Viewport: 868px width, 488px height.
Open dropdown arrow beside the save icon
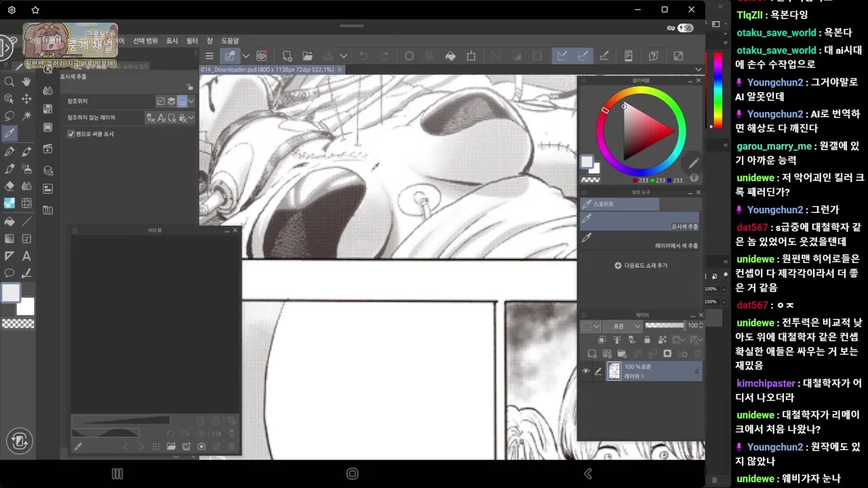click(343, 56)
